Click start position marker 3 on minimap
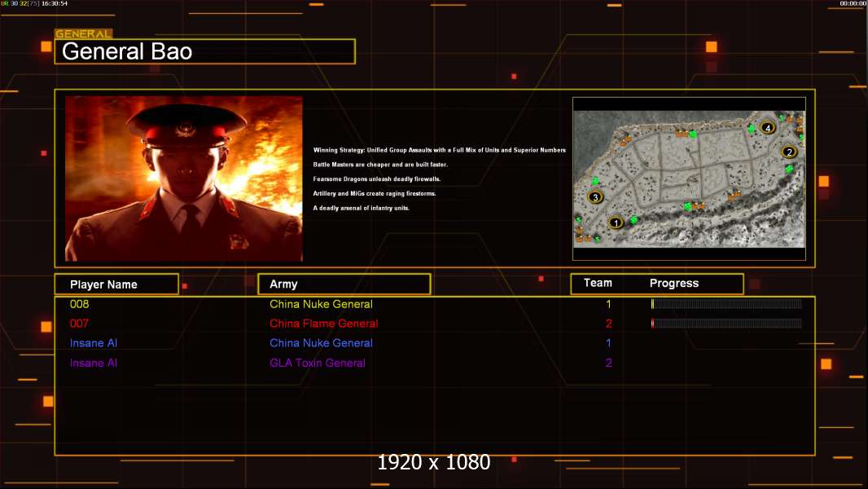The height and width of the screenshot is (489, 868). coord(595,196)
